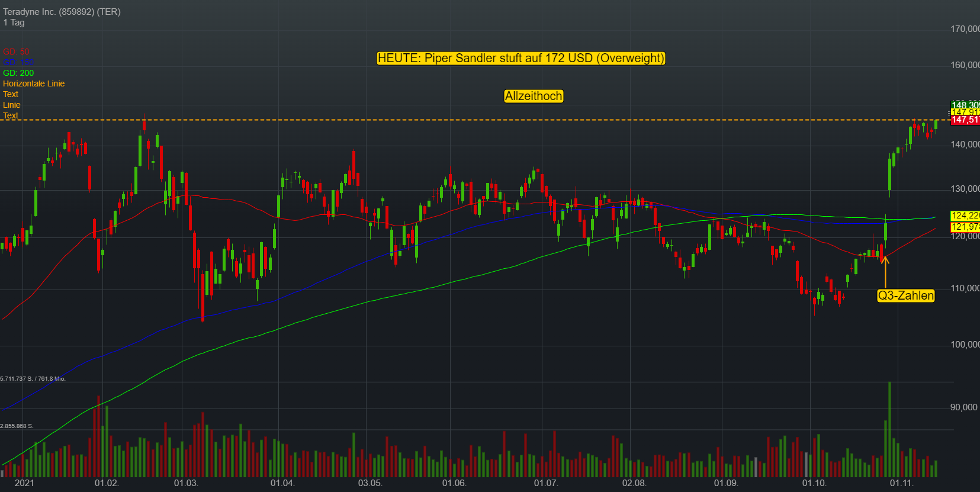
Task: Click the 2021 date axis label
Action: [x=24, y=483]
